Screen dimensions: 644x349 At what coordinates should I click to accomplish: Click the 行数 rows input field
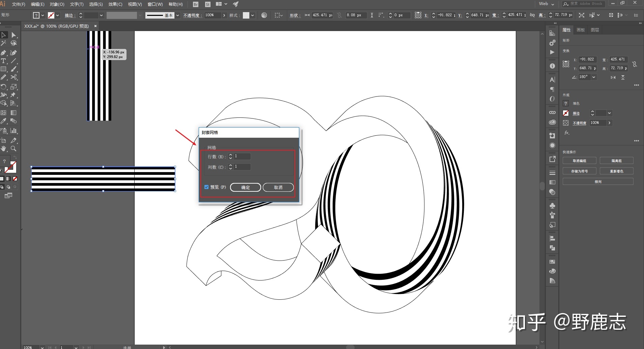[242, 156]
